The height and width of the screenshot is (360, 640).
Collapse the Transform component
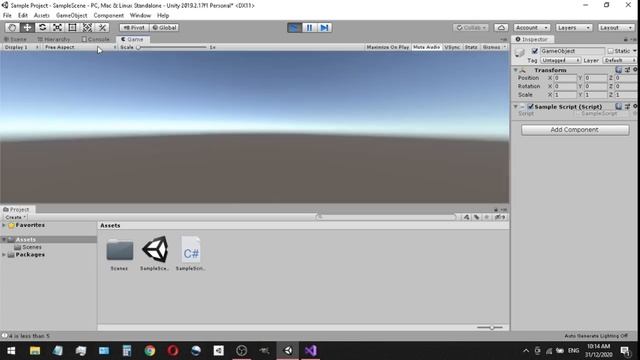coord(516,70)
